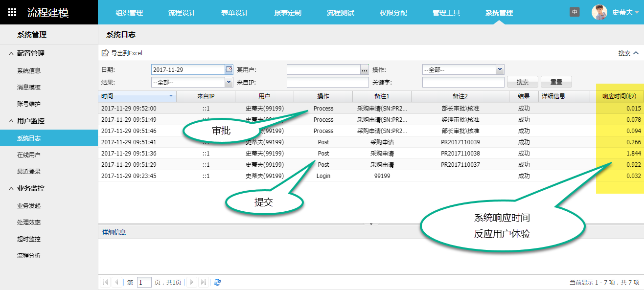
Task: Switch language with the 中 toggle
Action: click(x=575, y=12)
